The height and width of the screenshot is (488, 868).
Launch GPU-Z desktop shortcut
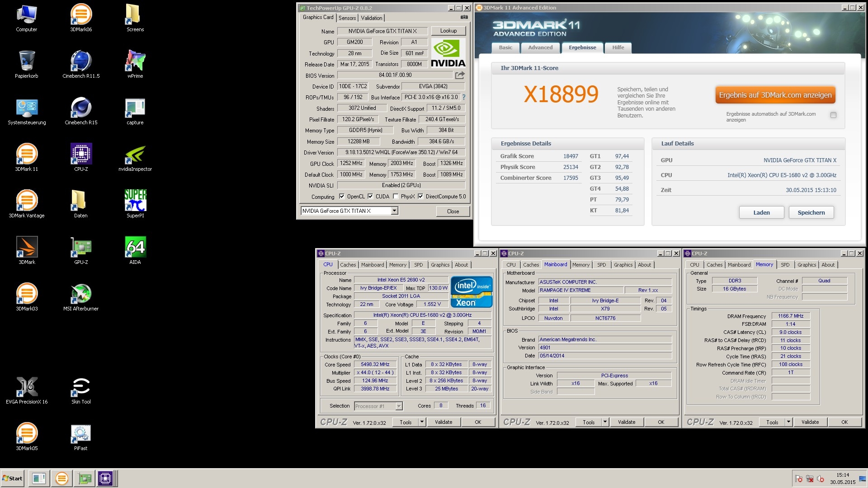pyautogui.click(x=81, y=251)
